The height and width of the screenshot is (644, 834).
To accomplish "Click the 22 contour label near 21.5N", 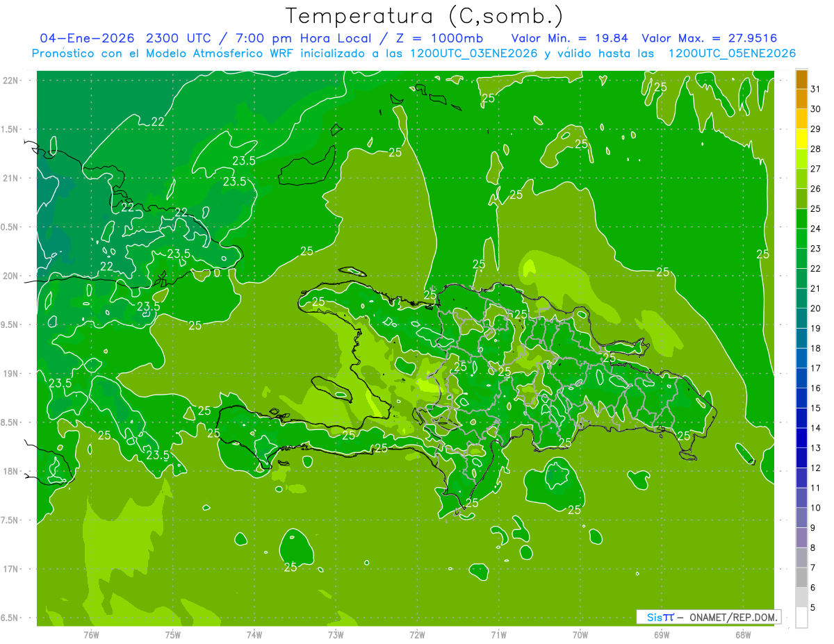I will (x=158, y=122).
